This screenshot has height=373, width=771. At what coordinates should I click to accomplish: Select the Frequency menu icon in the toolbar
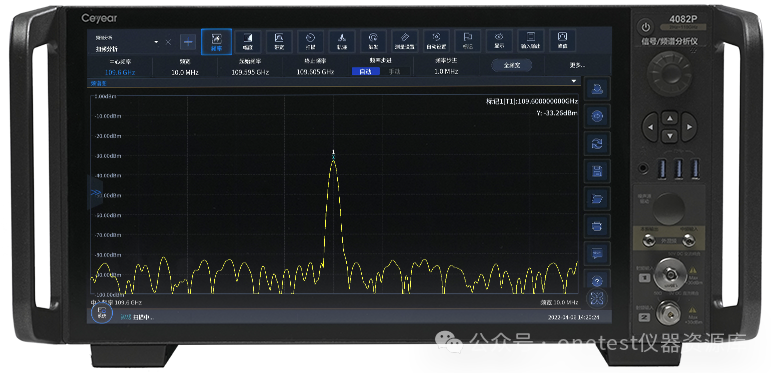click(x=216, y=41)
